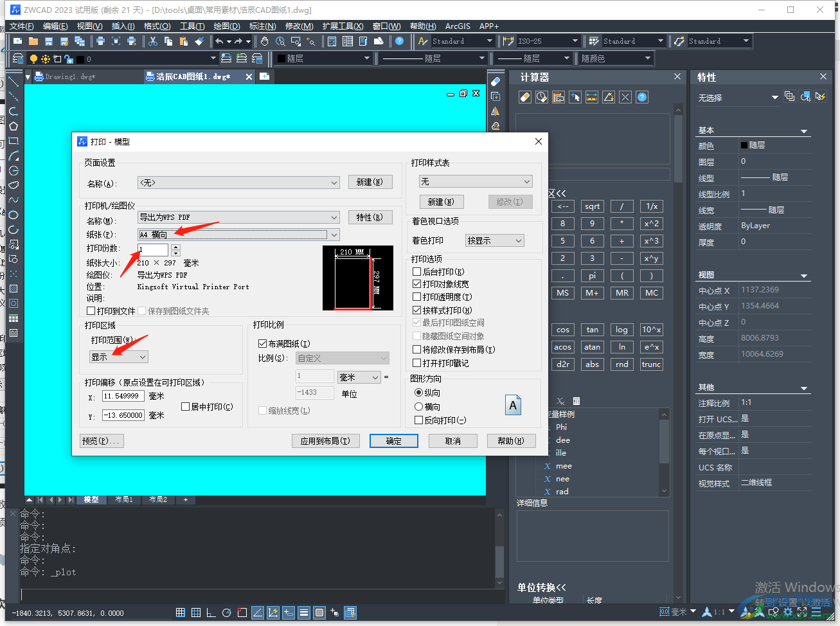Click the Distance Between Points ruler icon
Screen dimensions: 840x626
(x=592, y=98)
